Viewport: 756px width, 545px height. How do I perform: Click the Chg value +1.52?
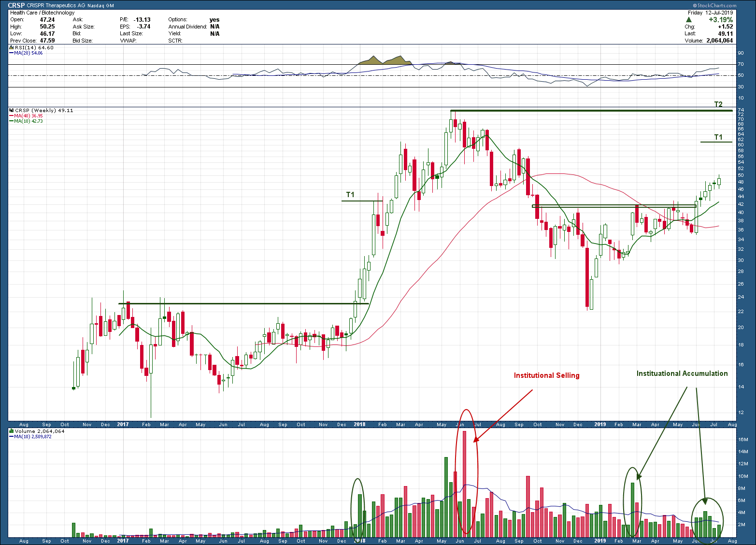point(725,27)
